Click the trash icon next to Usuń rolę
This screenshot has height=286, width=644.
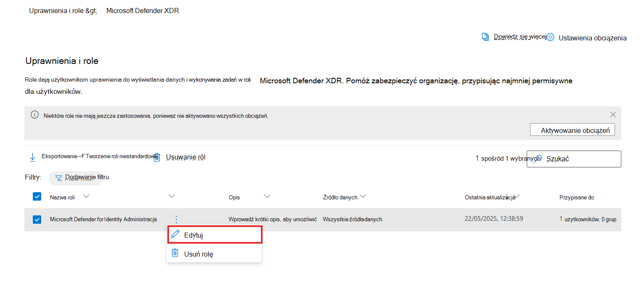pyautogui.click(x=175, y=253)
